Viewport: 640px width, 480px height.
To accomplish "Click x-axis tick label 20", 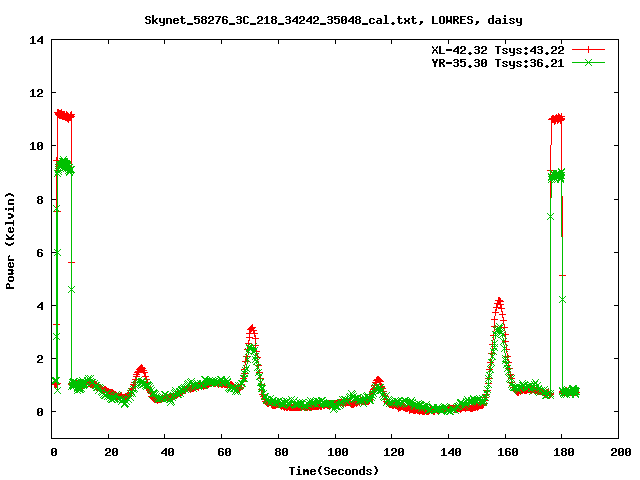I will point(111,452).
